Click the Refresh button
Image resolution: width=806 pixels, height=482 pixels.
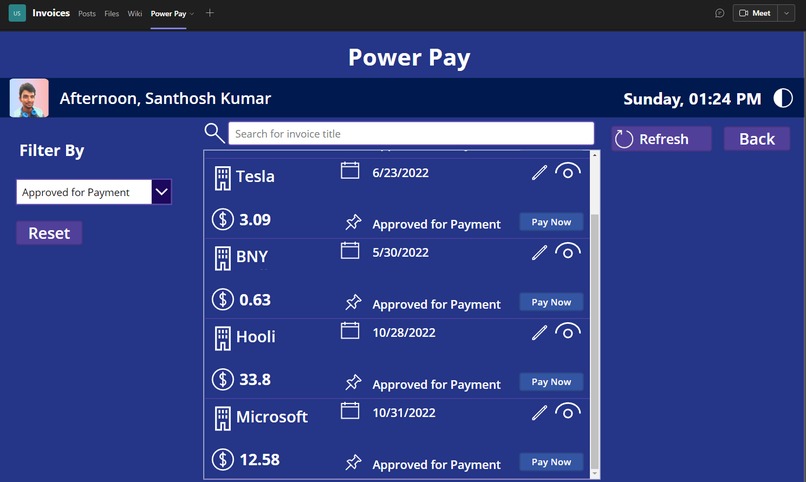(x=662, y=139)
